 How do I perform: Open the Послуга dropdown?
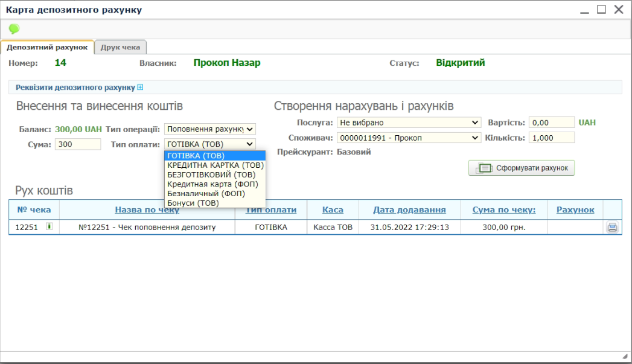point(409,123)
